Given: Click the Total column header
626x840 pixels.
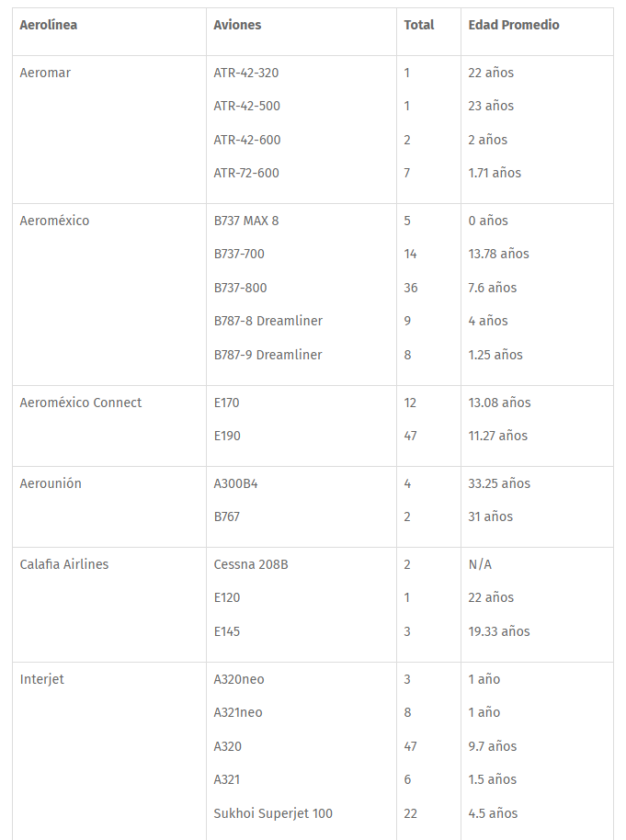Looking at the screenshot, I should click(x=419, y=25).
